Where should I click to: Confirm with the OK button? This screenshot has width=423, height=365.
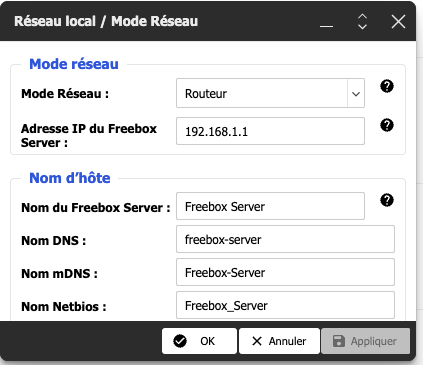pyautogui.click(x=199, y=341)
